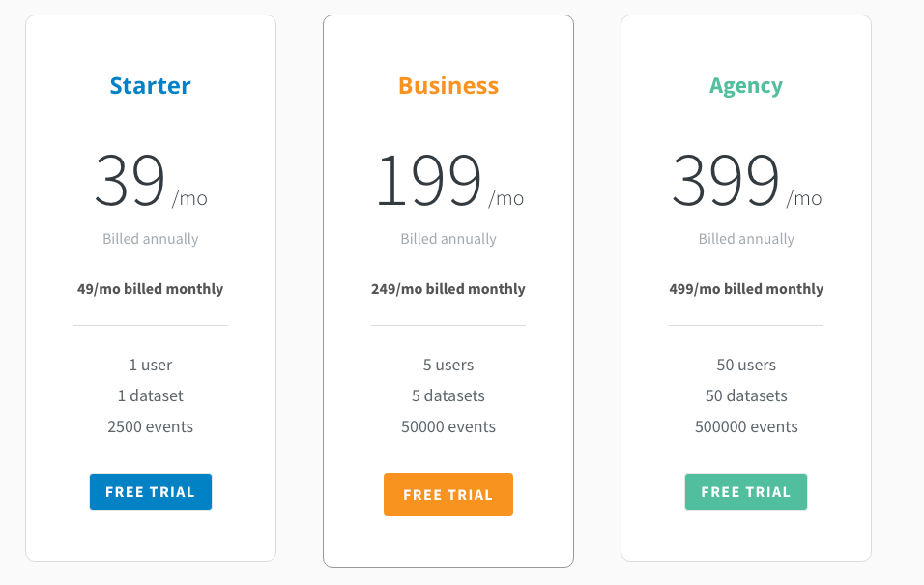Click the 39 /mo price
924x585 pixels.
tap(150, 180)
